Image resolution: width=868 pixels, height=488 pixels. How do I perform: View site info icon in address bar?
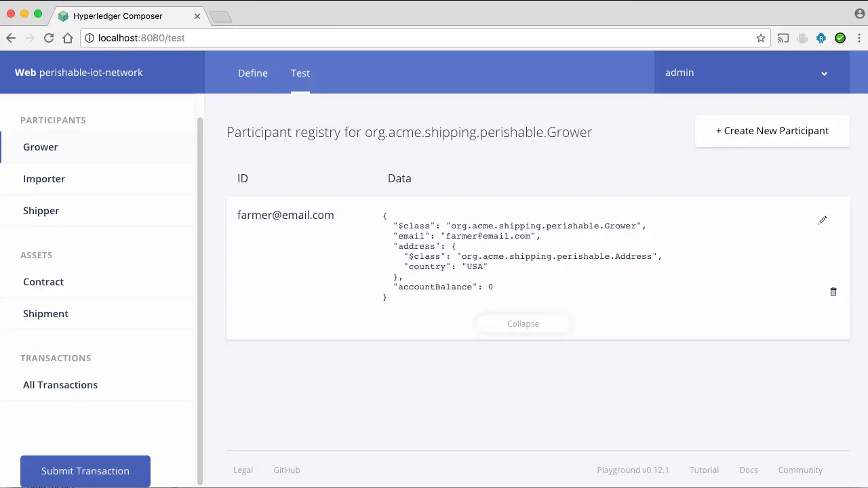[90, 38]
